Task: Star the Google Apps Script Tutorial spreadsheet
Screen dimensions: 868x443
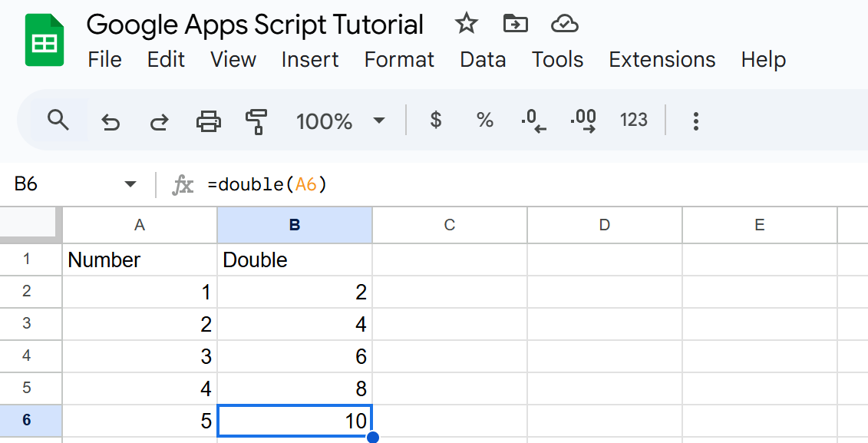Action: [466, 24]
